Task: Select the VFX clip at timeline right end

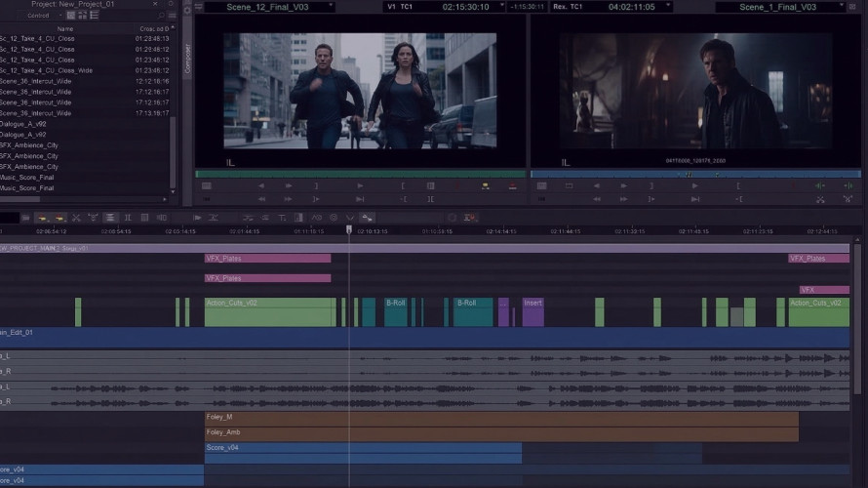Action: coord(824,290)
